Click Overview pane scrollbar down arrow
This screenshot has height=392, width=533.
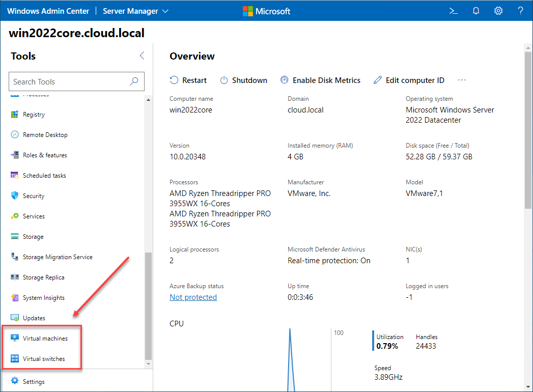[528, 387]
